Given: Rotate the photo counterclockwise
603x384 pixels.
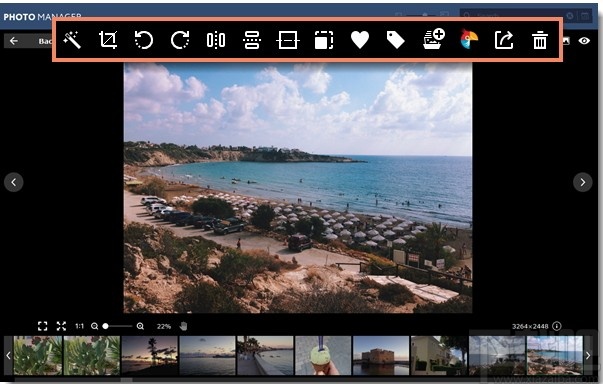Looking at the screenshot, I should [144, 40].
